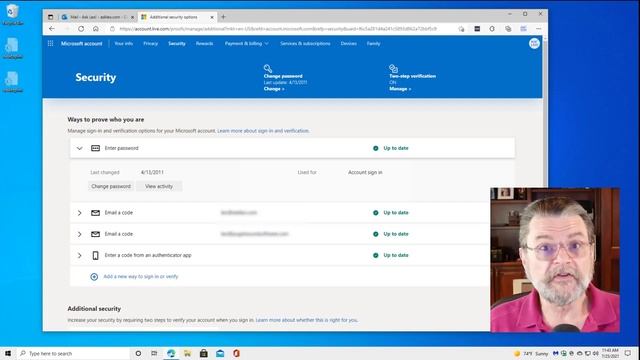Click the taskbar clock and date
The image size is (640, 360).
610,353
